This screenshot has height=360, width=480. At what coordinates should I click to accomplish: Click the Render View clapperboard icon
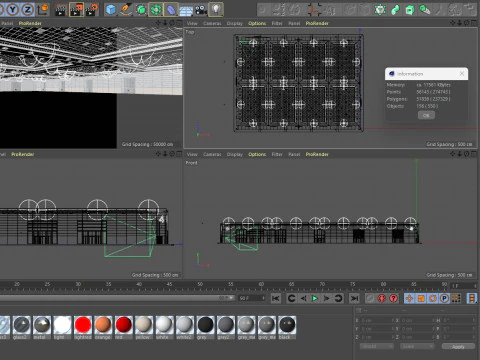[60, 10]
